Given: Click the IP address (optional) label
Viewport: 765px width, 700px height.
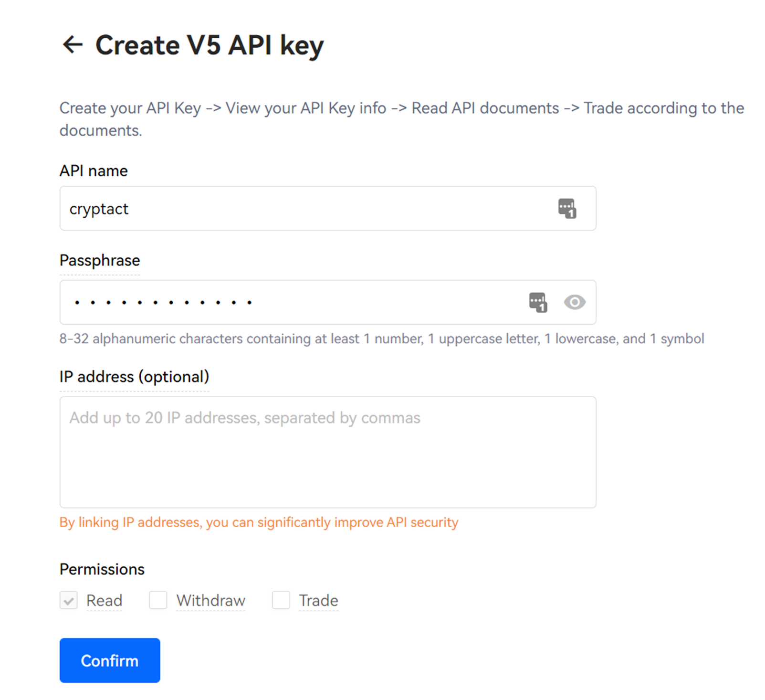Looking at the screenshot, I should (x=134, y=376).
